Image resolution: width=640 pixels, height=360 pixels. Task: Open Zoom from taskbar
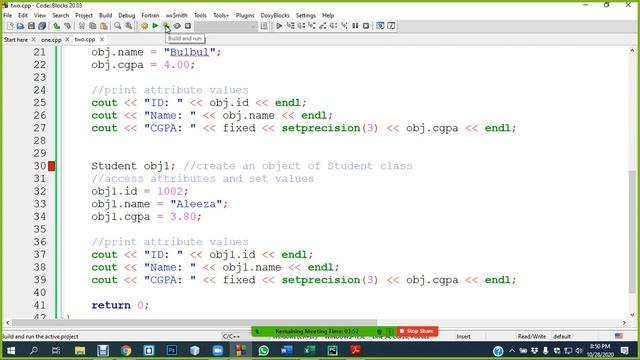pyautogui.click(x=218, y=350)
